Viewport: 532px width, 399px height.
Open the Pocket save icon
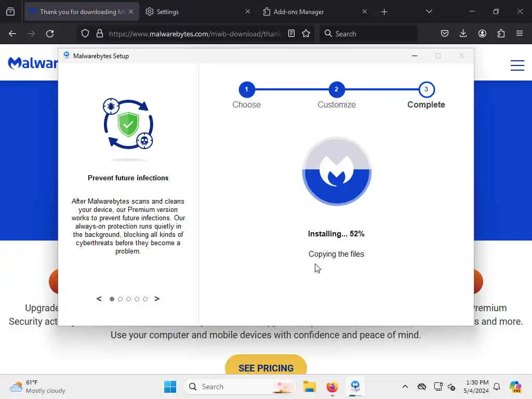[445, 34]
